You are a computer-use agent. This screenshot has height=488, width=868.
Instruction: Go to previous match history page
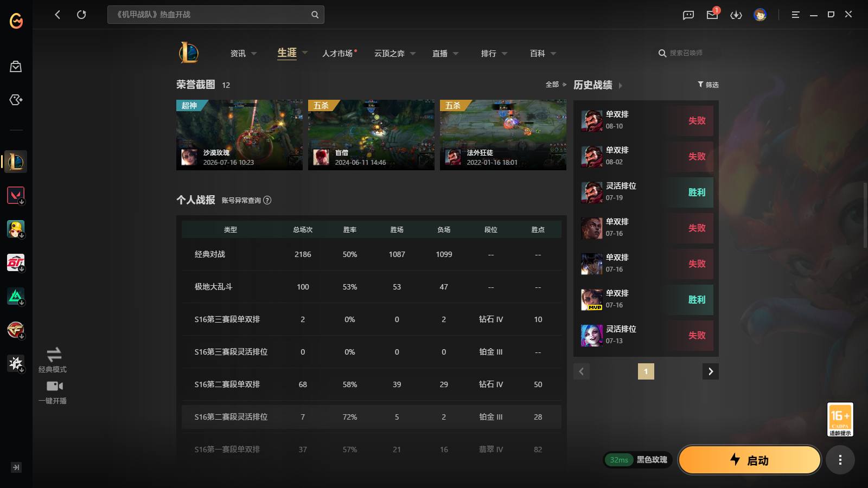click(x=582, y=371)
